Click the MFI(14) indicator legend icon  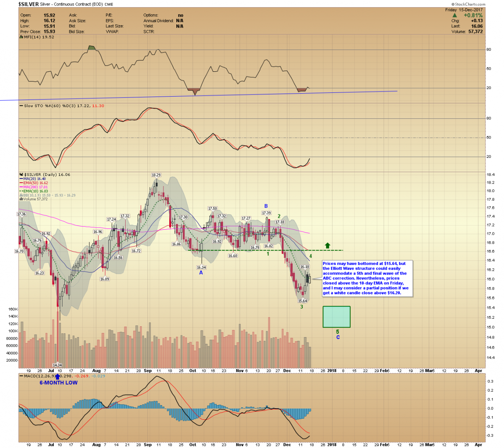(21, 37)
